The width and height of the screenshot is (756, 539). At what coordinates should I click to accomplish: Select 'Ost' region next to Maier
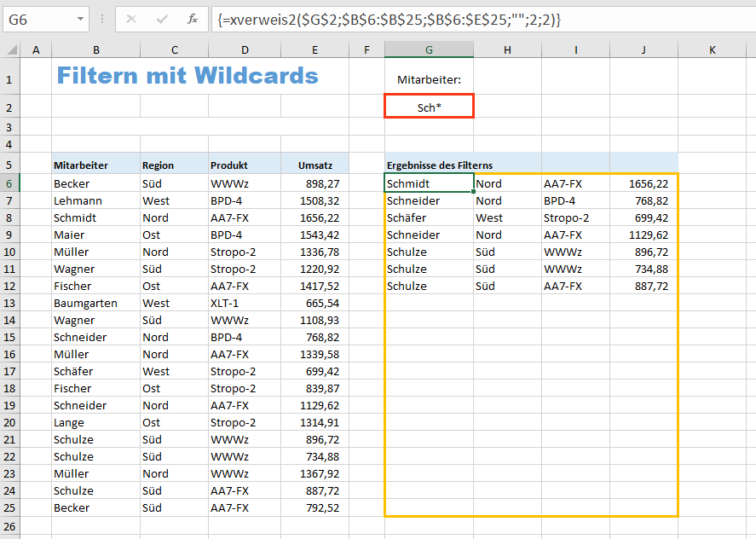[x=174, y=235]
